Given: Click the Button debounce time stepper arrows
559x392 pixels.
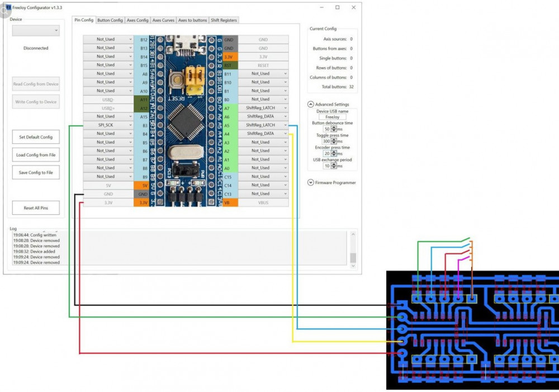Looking at the screenshot, I should [334, 129].
